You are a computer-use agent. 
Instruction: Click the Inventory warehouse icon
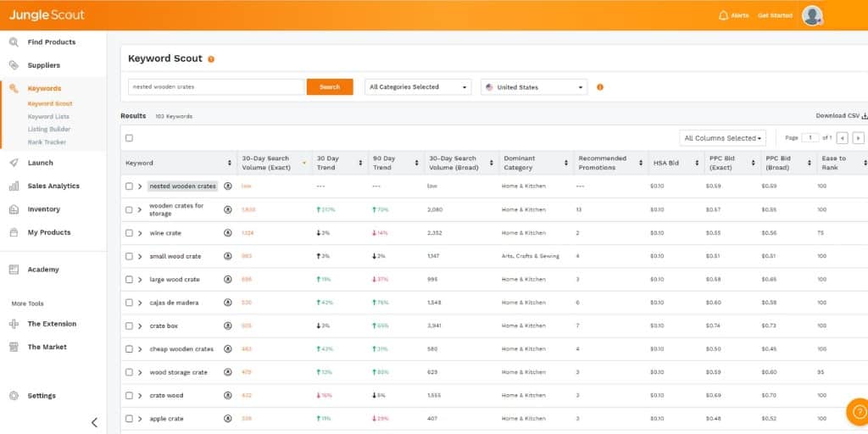point(14,209)
